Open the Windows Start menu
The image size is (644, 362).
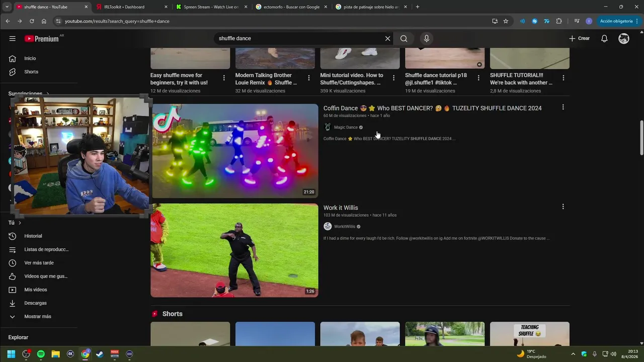11,354
